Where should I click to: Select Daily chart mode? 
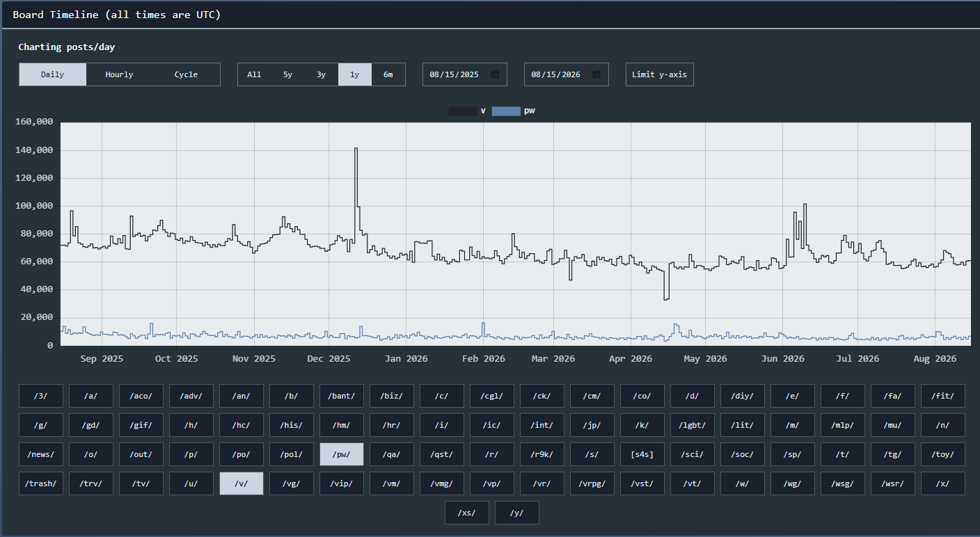pos(52,74)
